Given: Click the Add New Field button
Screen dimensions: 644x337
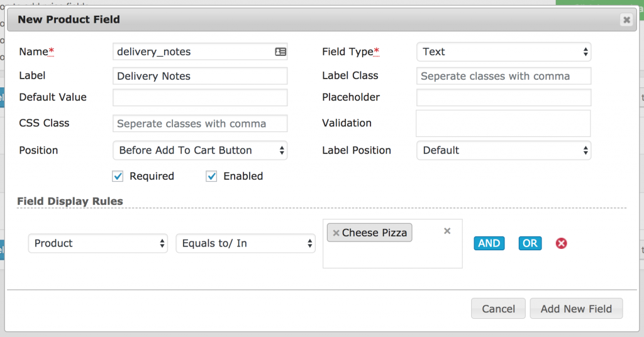Looking at the screenshot, I should [x=576, y=309].
